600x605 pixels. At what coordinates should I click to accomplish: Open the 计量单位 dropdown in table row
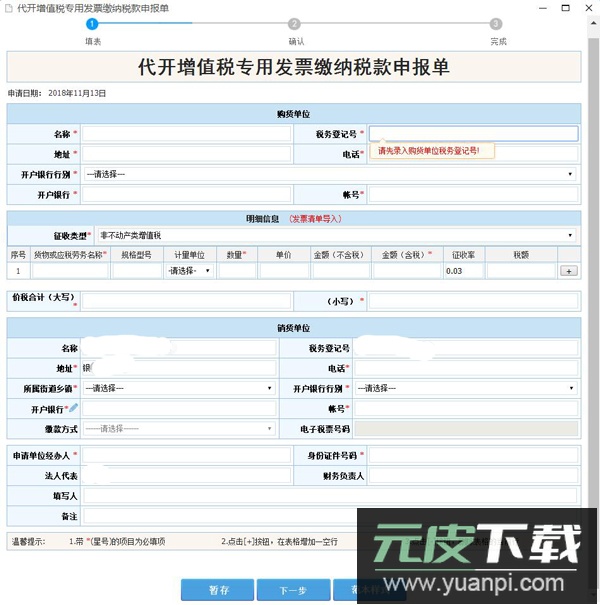tap(189, 271)
